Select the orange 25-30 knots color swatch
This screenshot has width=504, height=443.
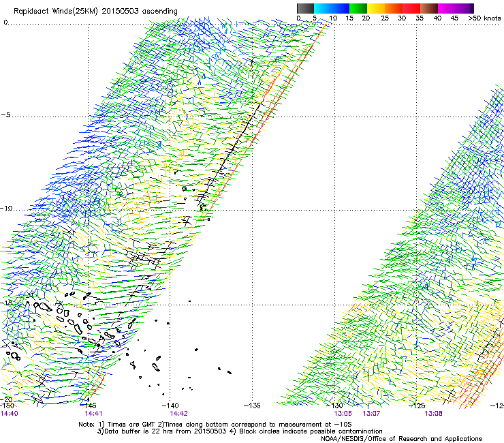[x=394, y=8]
